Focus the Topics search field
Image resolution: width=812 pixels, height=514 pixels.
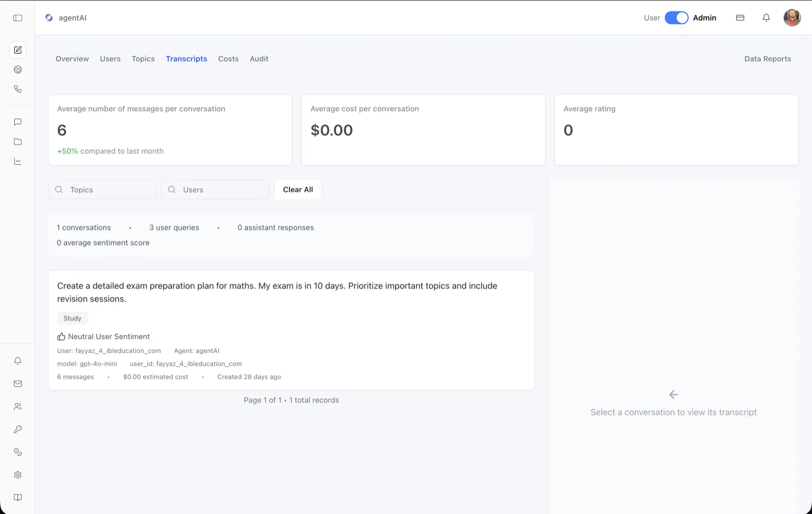(x=102, y=190)
